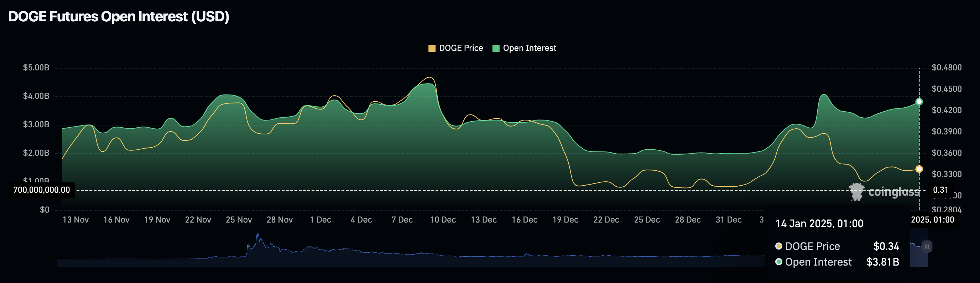Viewport: 980px width, 283px height.
Task: Click the 31 Dec date label
Action: tap(729, 220)
